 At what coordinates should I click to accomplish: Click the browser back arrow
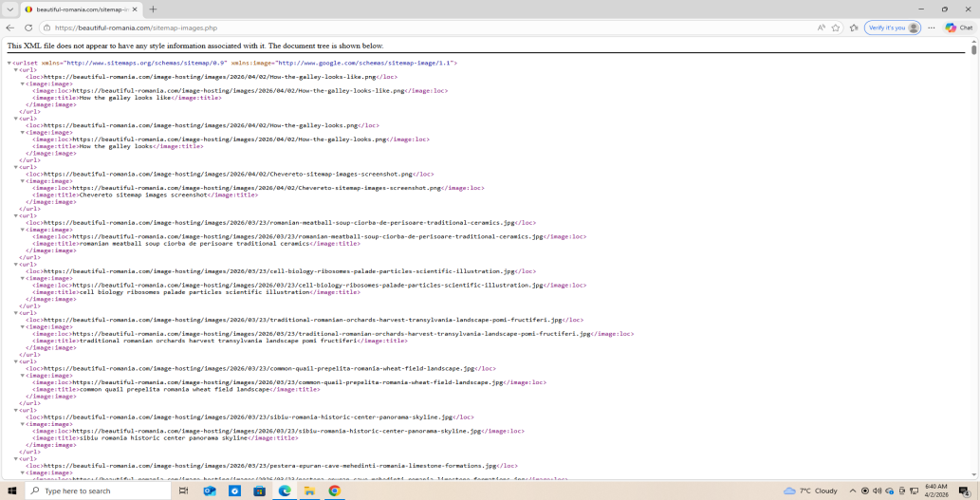pos(9,28)
